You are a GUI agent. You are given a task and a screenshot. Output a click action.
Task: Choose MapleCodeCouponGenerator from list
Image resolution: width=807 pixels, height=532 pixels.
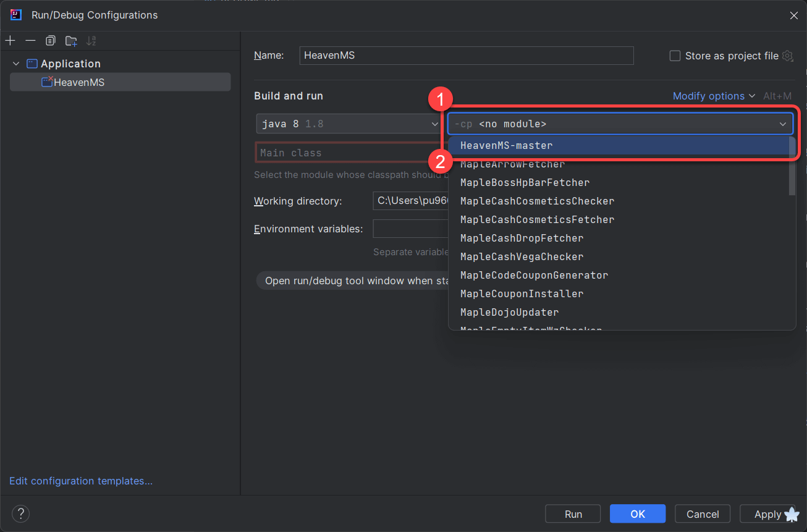tap(619, 275)
